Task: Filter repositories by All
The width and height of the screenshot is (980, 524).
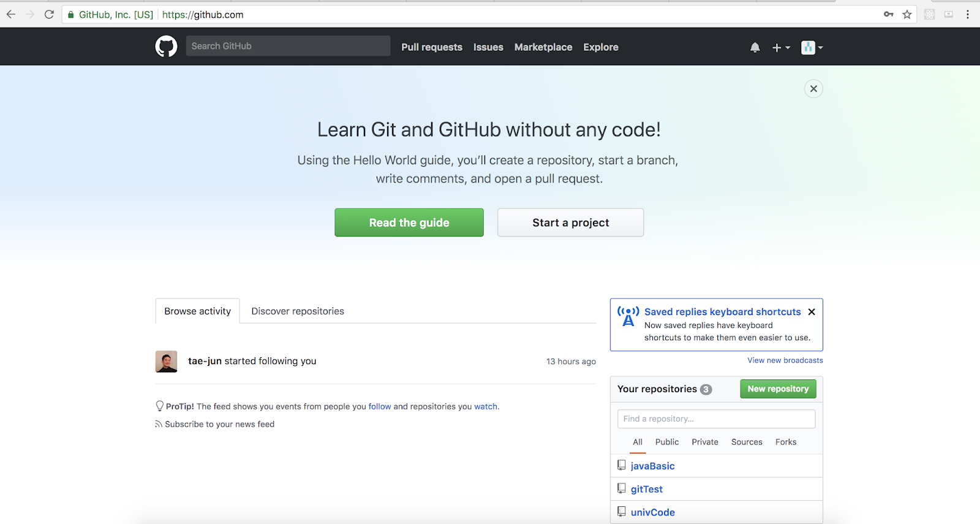Action: tap(638, 442)
